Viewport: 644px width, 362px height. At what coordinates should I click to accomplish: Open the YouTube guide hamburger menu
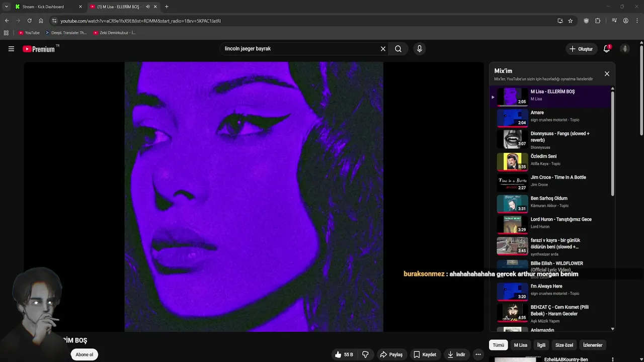click(x=11, y=49)
